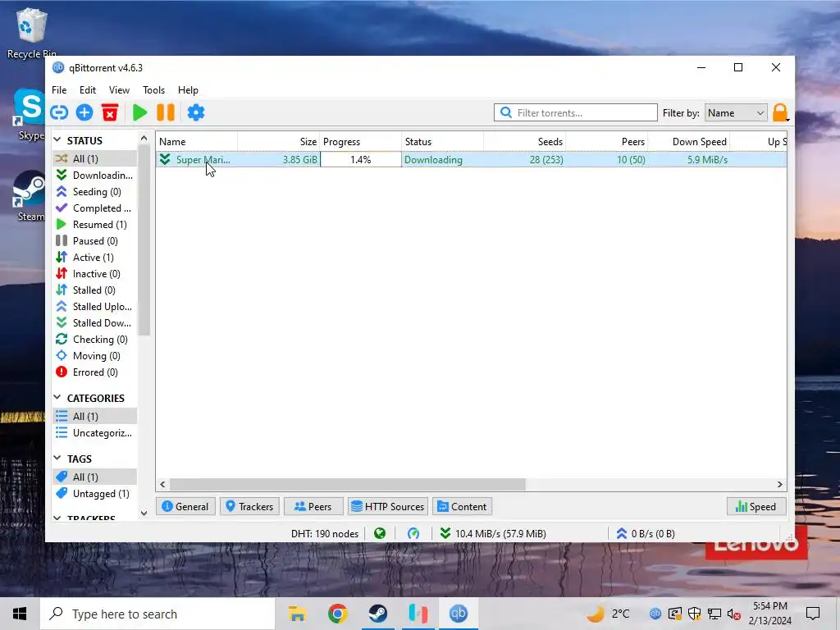This screenshot has width=840, height=630.
Task: Collapse the TAGS section
Action: point(58,458)
